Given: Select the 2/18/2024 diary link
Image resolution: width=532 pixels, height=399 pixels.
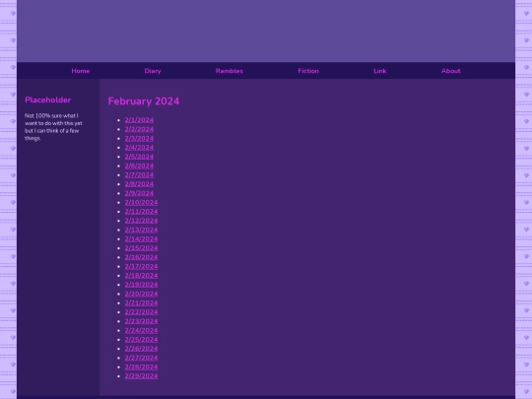Looking at the screenshot, I should click(141, 276).
